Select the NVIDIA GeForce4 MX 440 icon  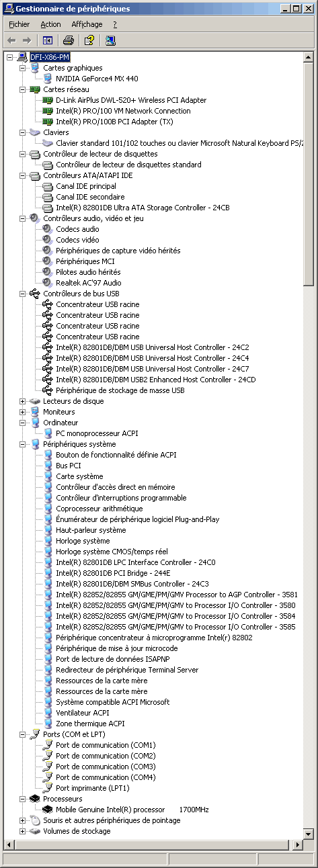pos(48,79)
